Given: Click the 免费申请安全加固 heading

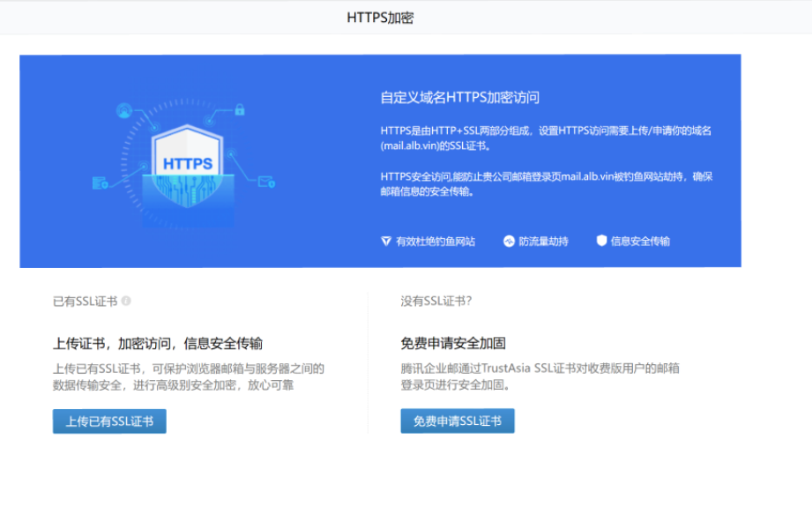Looking at the screenshot, I should click(x=453, y=343).
